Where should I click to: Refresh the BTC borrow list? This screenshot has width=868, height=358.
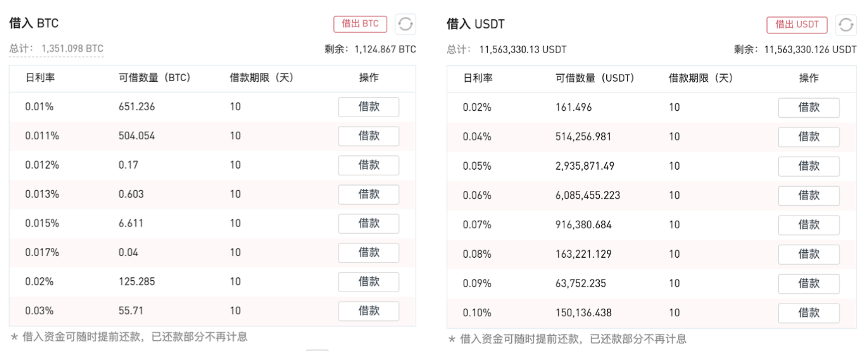point(405,24)
